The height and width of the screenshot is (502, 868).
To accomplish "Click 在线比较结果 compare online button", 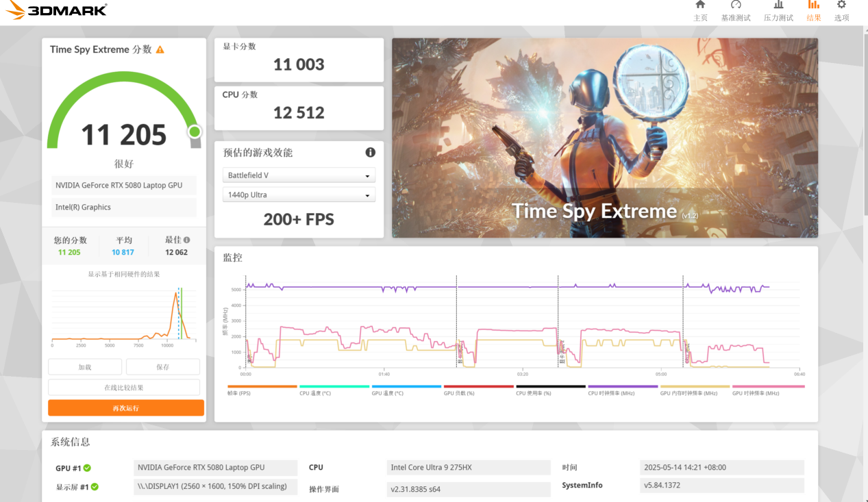I will coord(124,388).
